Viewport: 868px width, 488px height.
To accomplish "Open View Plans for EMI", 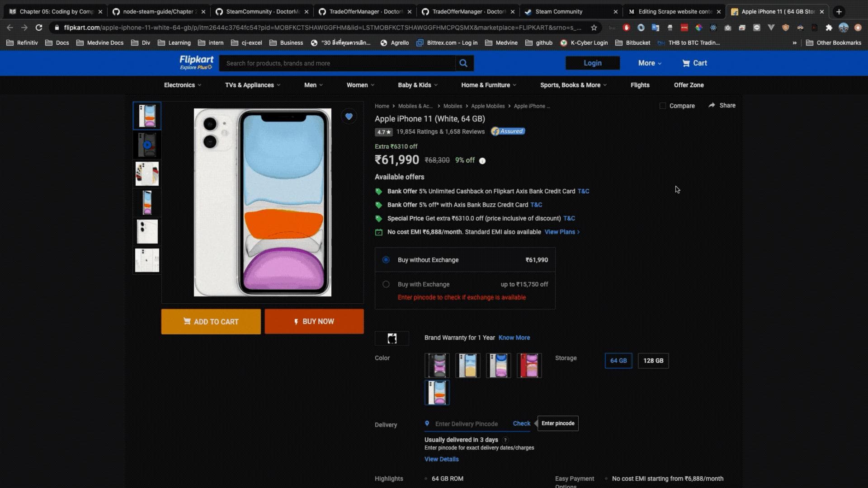I will (562, 232).
